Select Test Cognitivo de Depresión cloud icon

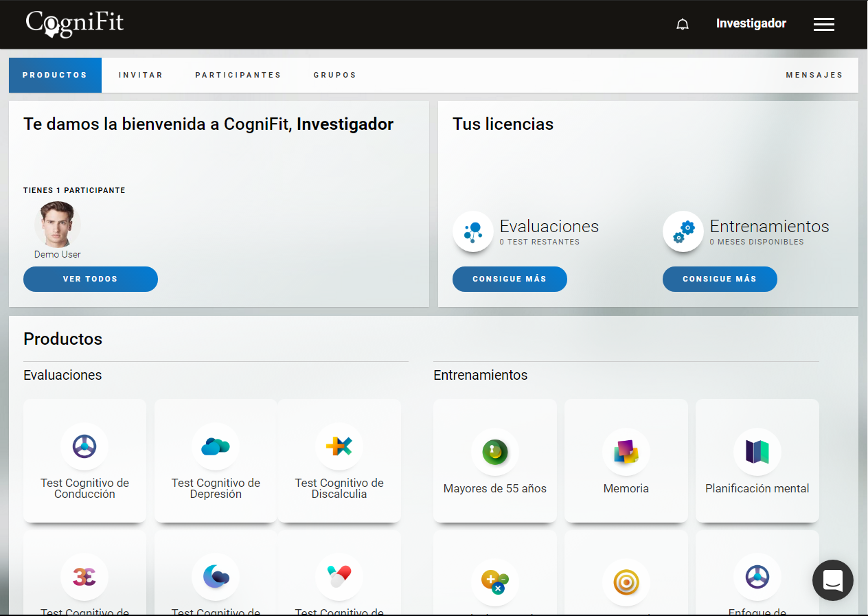(216, 446)
